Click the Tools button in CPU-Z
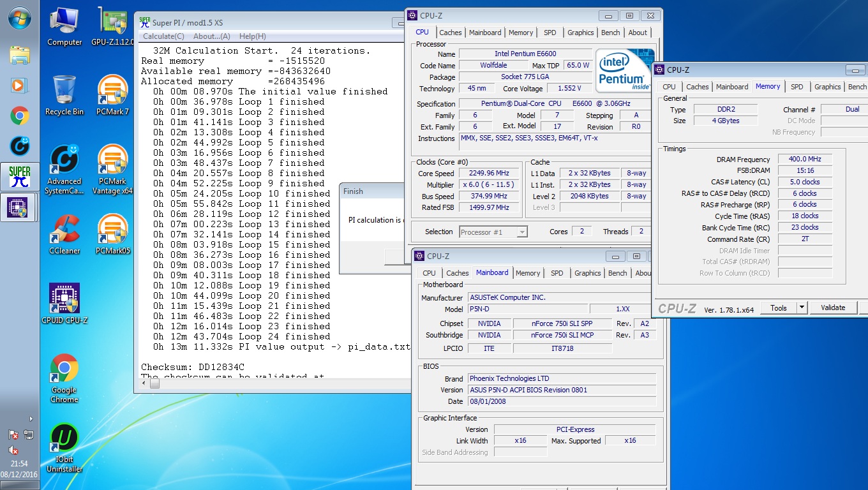This screenshot has height=490, width=868. click(779, 308)
